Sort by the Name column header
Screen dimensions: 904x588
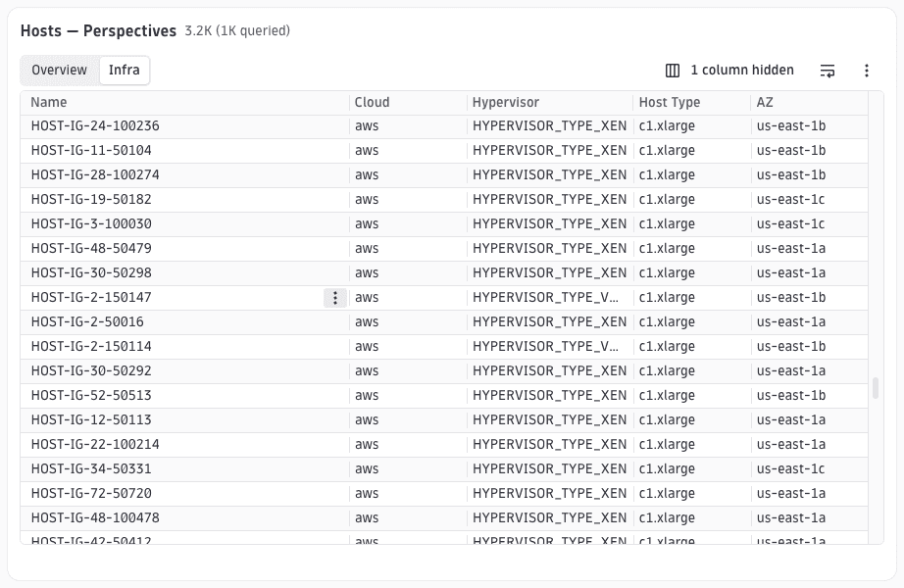pos(48,103)
